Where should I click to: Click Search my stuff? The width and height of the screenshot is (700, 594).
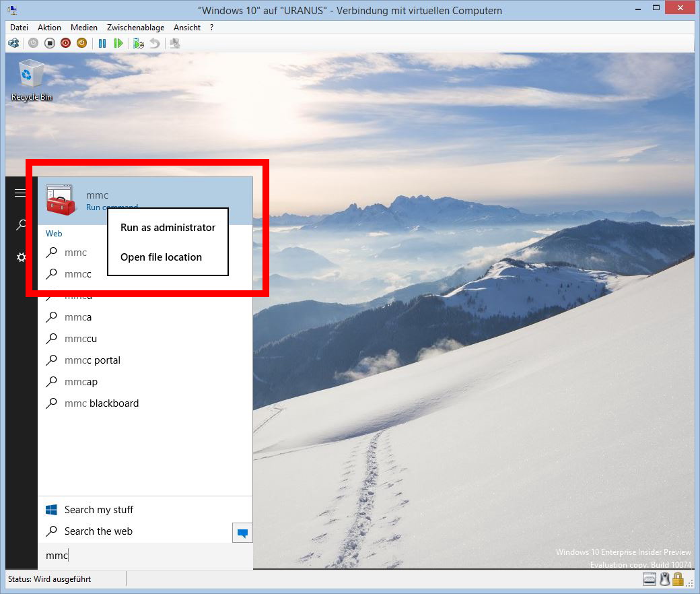[x=98, y=510]
